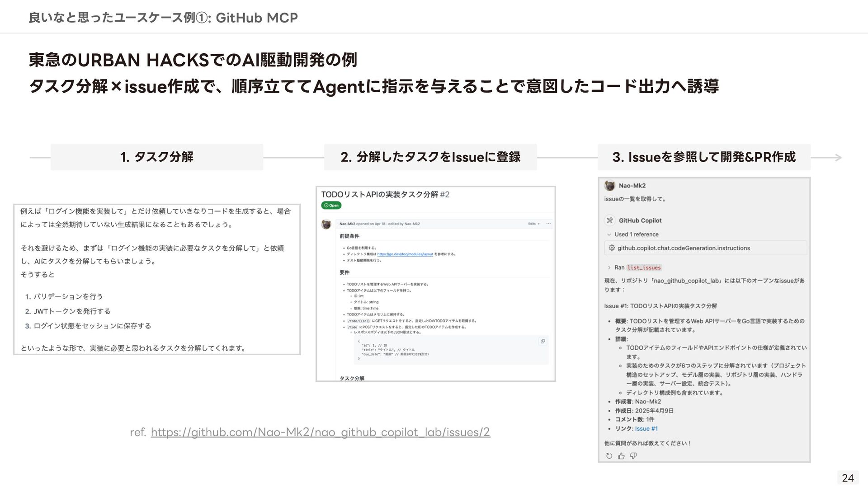The height and width of the screenshot is (488, 868).
Task: Expand the Ran list_issues step
Action: (x=609, y=267)
